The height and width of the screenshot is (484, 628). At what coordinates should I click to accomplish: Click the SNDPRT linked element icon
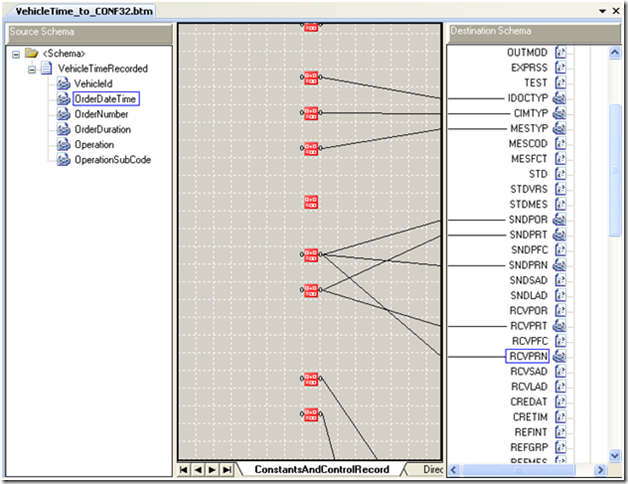click(x=560, y=235)
